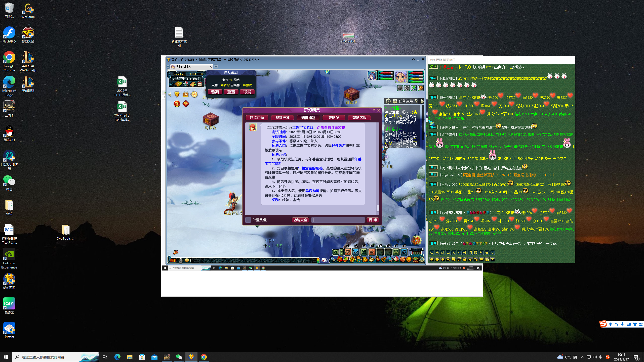Expand task tracking panel play arrow
644x362 pixels.
click(x=422, y=101)
